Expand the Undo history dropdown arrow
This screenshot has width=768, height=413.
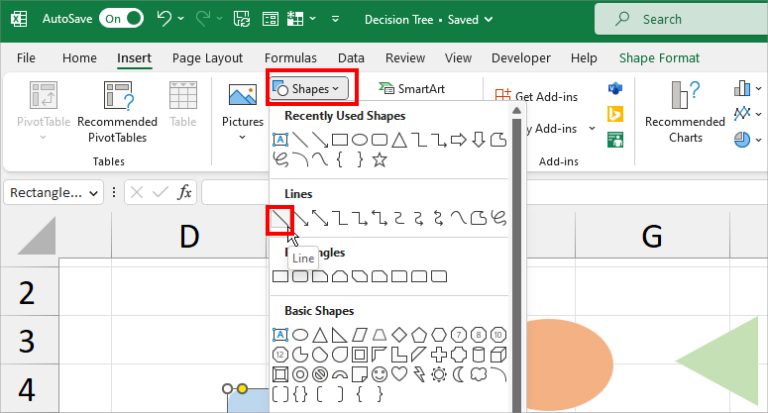(x=181, y=19)
